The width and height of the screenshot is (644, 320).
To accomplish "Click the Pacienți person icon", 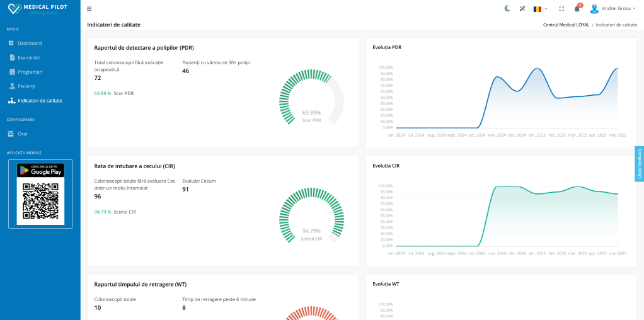I will point(11,86).
